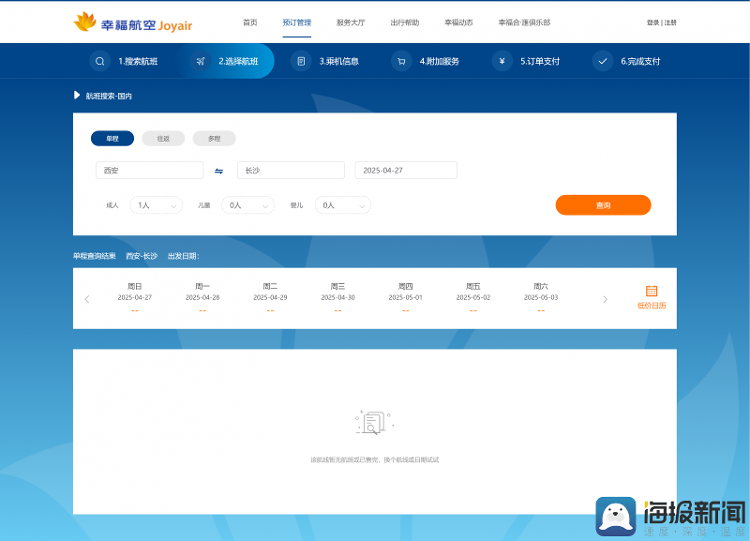This screenshot has height=541, width=750.
Task: Show previous week of dates arrow
Action: tap(87, 299)
